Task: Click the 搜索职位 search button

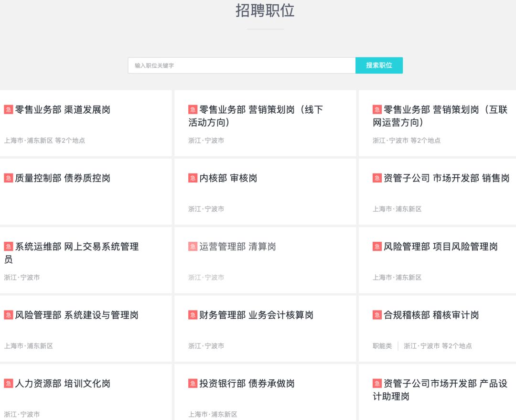Action: pyautogui.click(x=379, y=65)
